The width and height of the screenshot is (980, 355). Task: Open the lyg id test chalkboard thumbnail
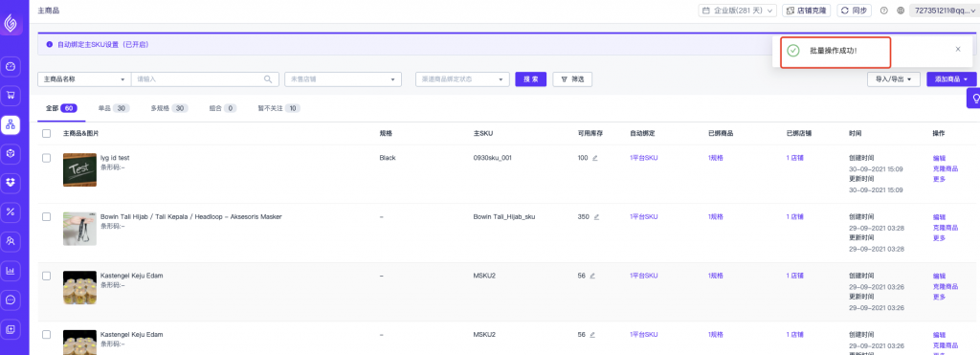pyautogui.click(x=79, y=169)
